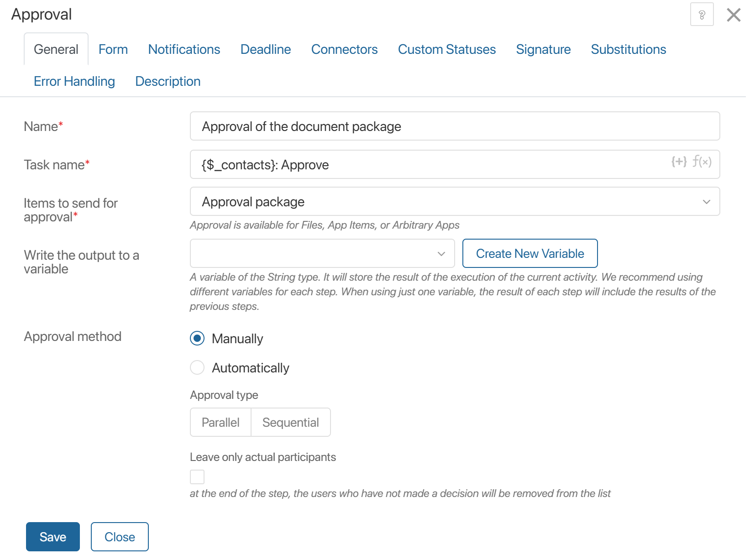Select Parallel approval type

(x=220, y=422)
